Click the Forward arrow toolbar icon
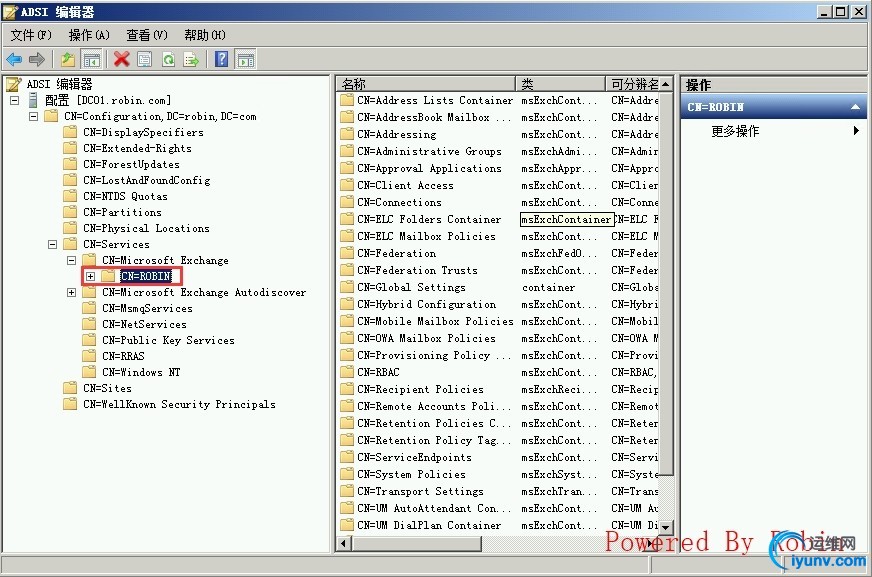Image resolution: width=872 pixels, height=577 pixels. click(x=37, y=59)
